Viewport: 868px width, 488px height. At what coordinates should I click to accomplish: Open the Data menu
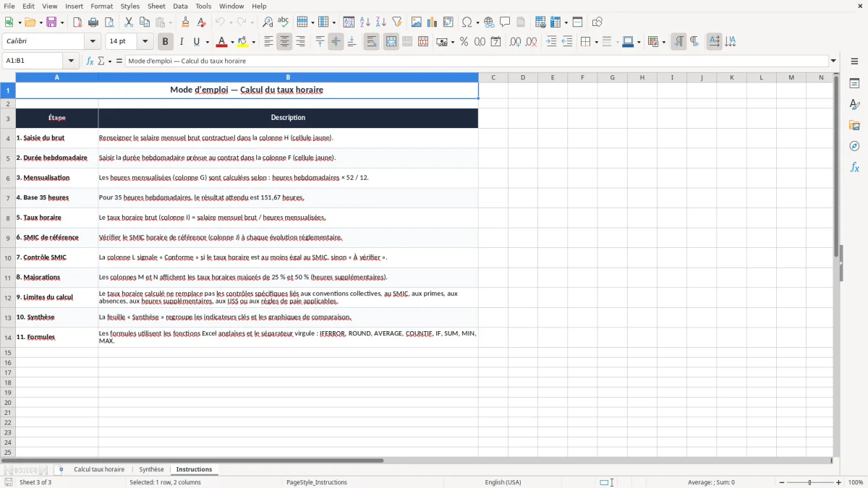coord(180,6)
